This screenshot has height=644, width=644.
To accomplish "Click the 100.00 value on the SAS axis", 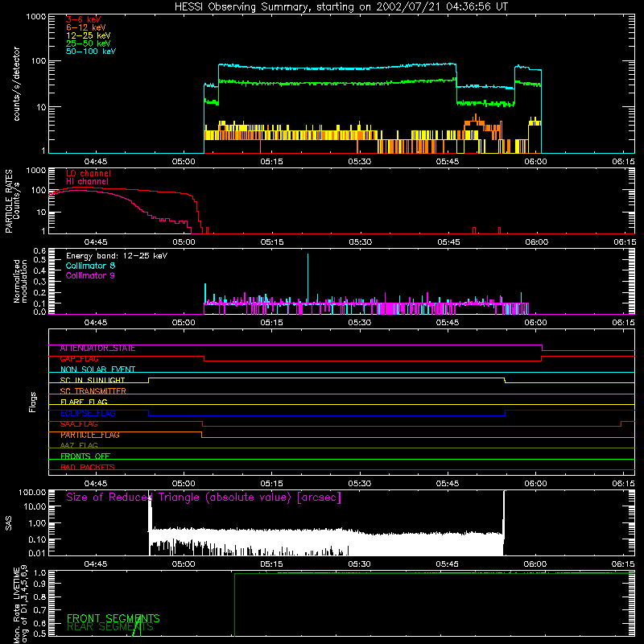I will tap(32, 492).
